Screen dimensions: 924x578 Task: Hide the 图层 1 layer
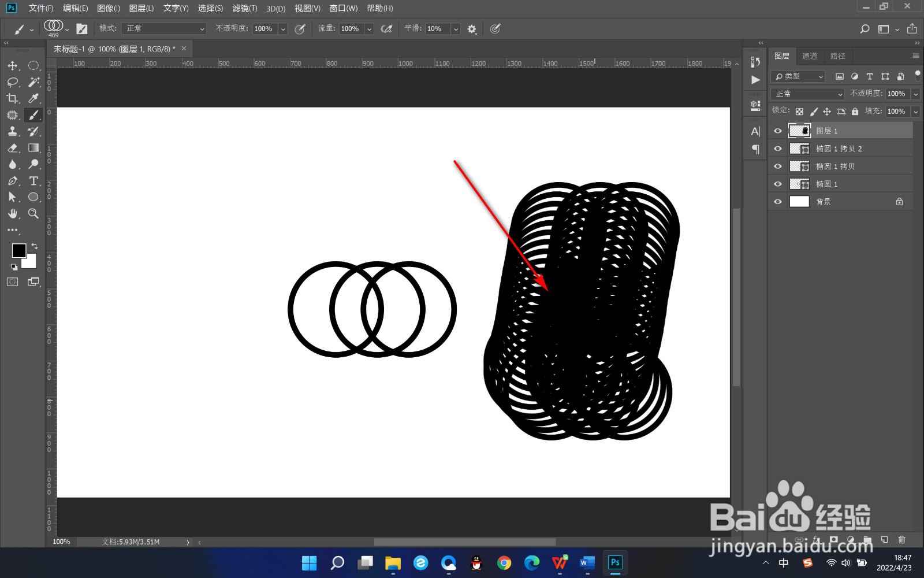coord(778,131)
